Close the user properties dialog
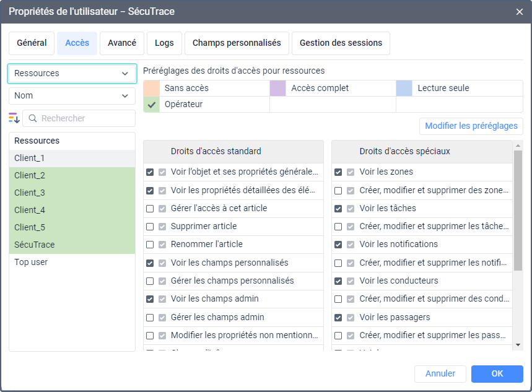The width and height of the screenshot is (532, 392). tap(520, 12)
